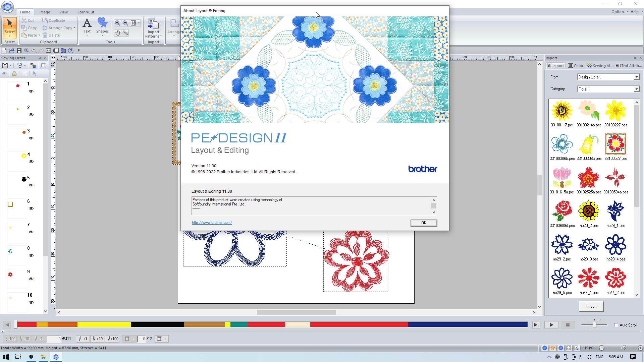Image resolution: width=644 pixels, height=362 pixels.
Task: Click the Undo arrow in quick access toolbar
Action: [x=34, y=50]
